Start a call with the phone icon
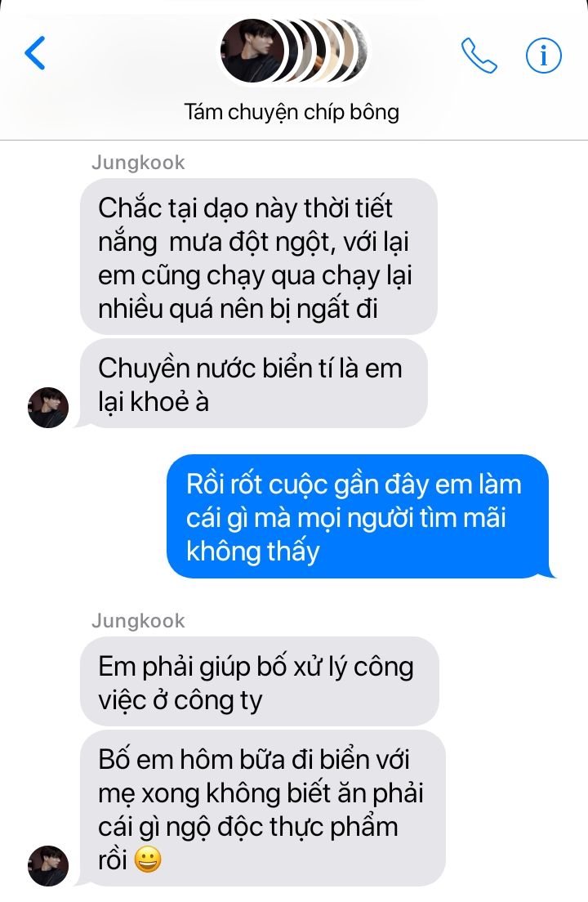 tap(479, 56)
